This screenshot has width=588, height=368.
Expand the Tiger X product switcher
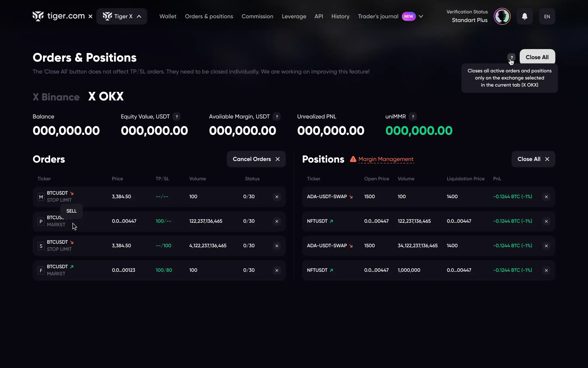(x=122, y=16)
